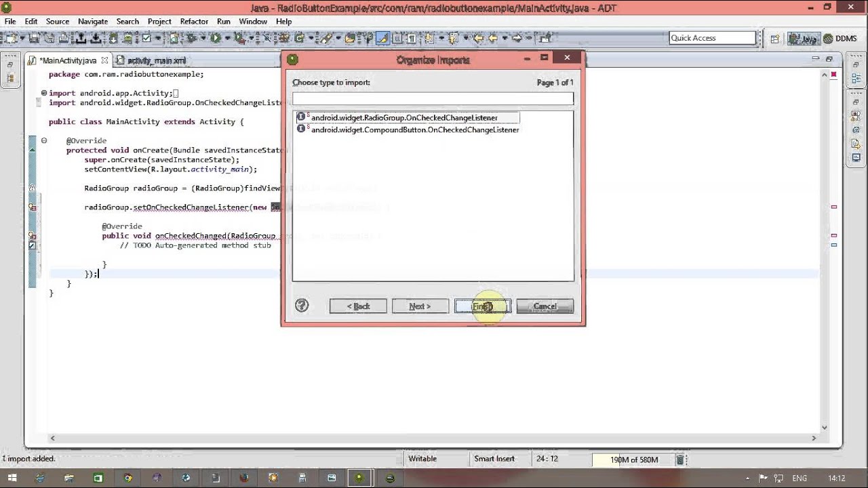This screenshot has height=488, width=868.
Task: Switch to the Java perspective
Action: point(804,39)
